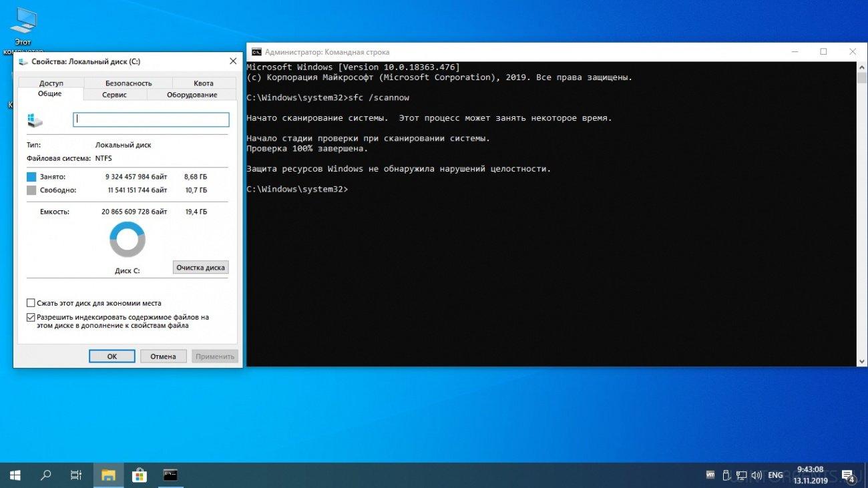
Task: Switch to the Квота tab
Action: point(204,83)
